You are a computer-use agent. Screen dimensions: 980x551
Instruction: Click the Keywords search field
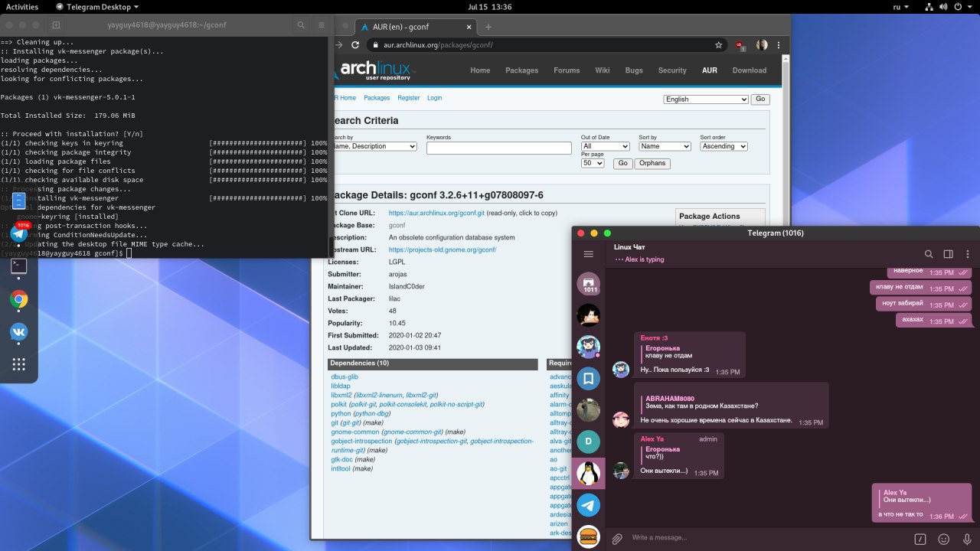pyautogui.click(x=499, y=148)
